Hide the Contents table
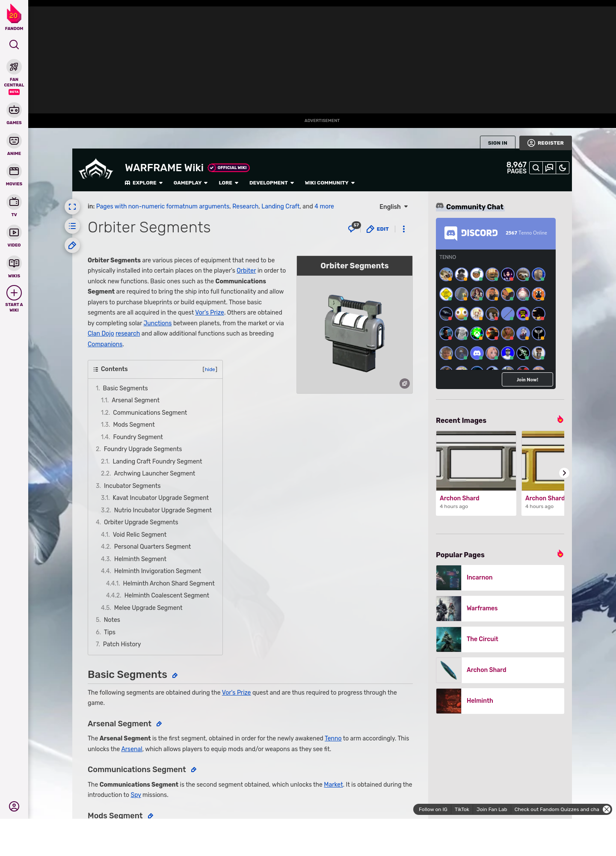The width and height of the screenshot is (616, 856). point(210,369)
